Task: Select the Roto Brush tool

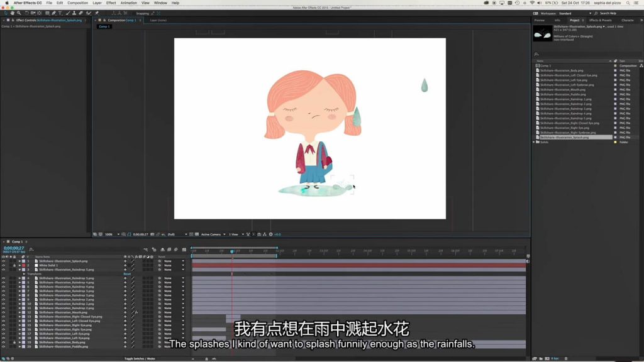Action: point(89,13)
